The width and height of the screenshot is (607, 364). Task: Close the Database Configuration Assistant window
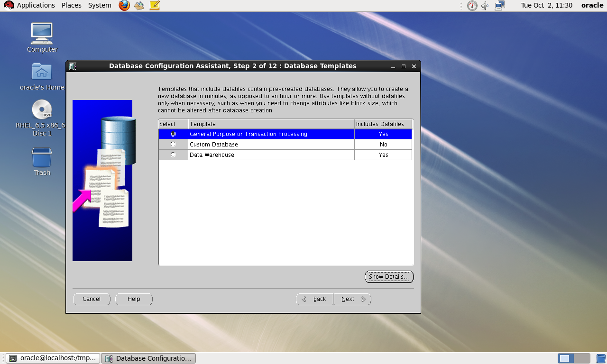[x=414, y=66]
